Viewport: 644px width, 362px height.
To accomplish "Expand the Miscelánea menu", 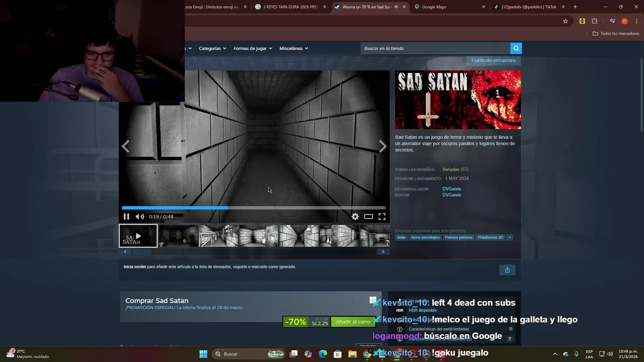I will [294, 48].
